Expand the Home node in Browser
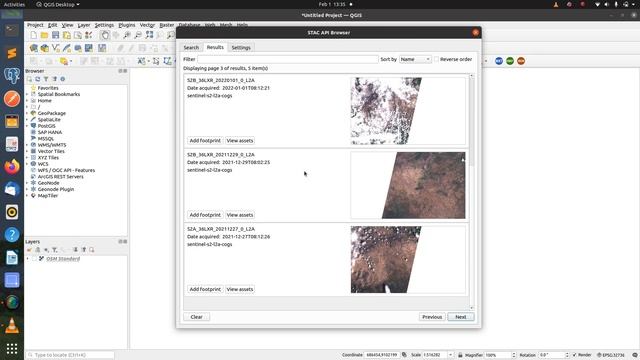The image size is (640, 360). point(28,101)
